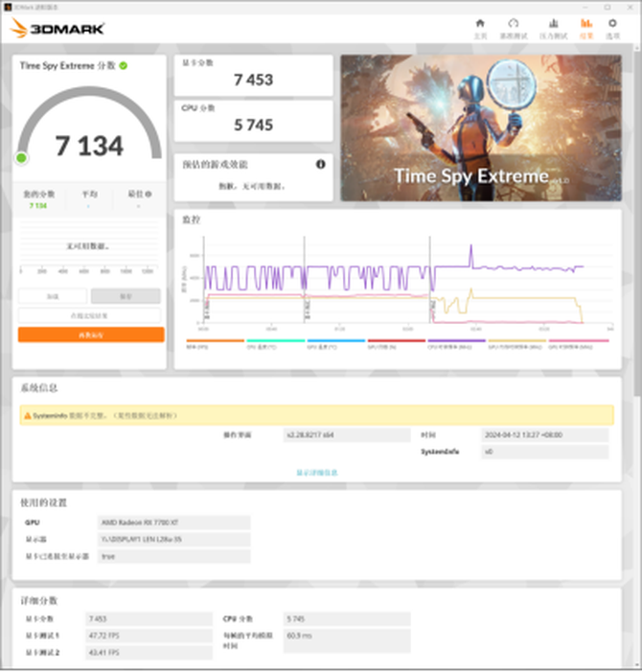Toggle the red GPU load (%) legend item

click(x=396, y=344)
